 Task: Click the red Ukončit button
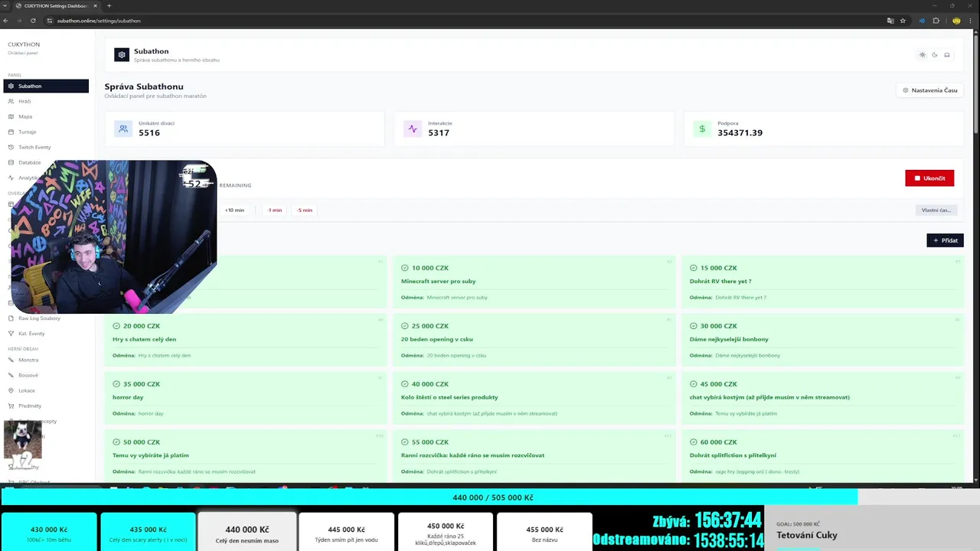coord(929,178)
